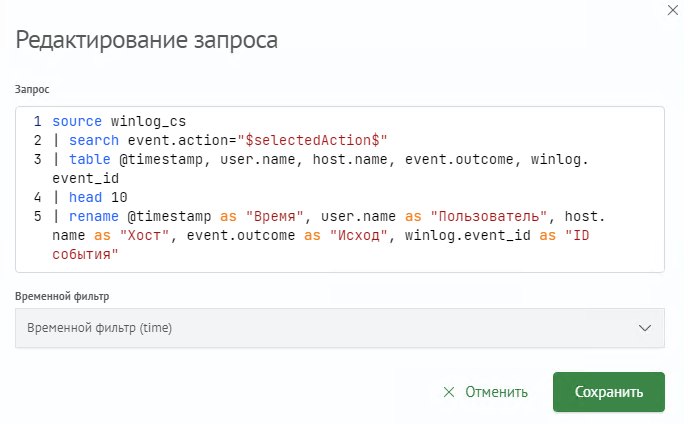The image size is (684, 424).
Task: Click the 'source' keyword in line 1
Action: (77, 121)
